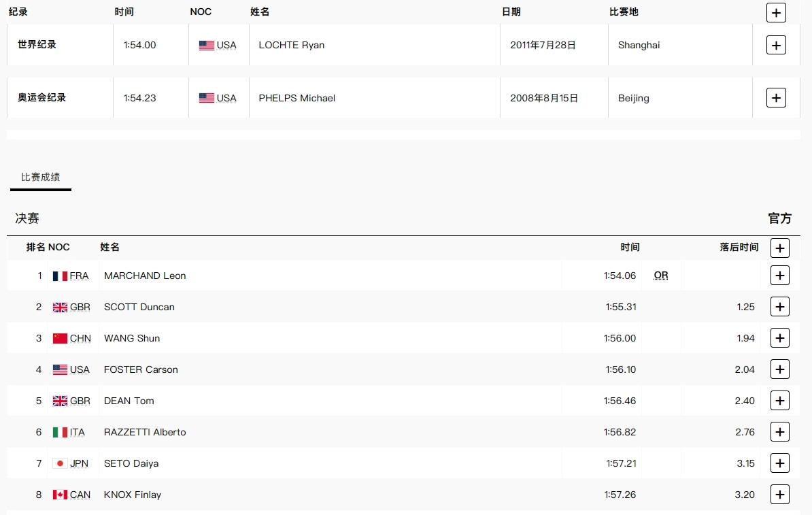Screen dimensions: 812x515
Task: Expand the Olympic record row
Action: click(x=776, y=97)
